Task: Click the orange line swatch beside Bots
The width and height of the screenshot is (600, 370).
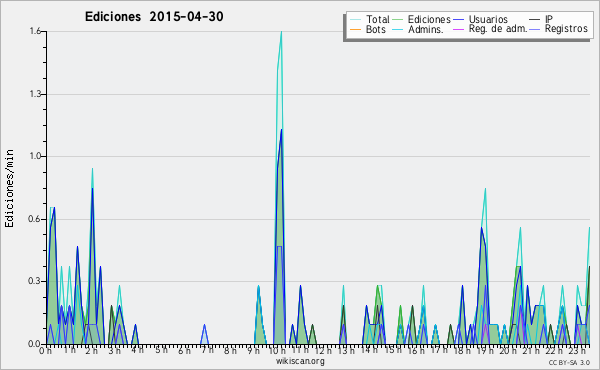Action: [x=355, y=29]
